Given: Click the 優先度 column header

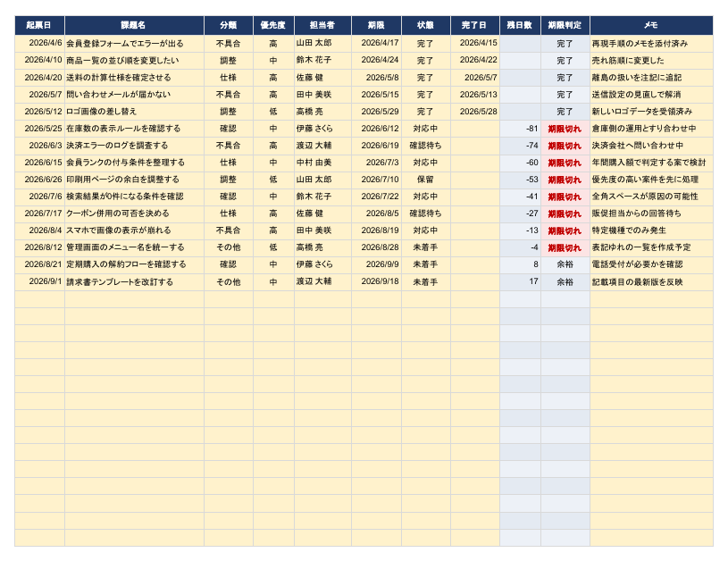Looking at the screenshot, I should (x=273, y=25).
